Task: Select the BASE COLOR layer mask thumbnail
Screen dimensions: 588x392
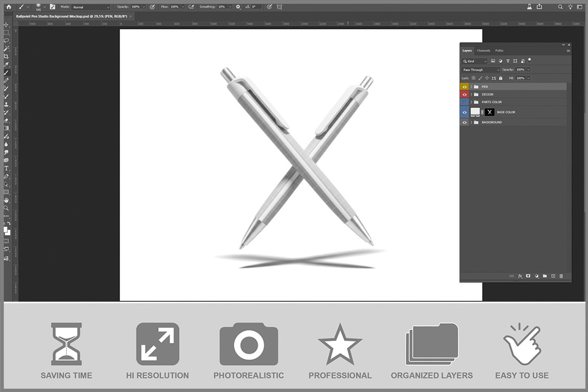Action: pyautogui.click(x=490, y=112)
